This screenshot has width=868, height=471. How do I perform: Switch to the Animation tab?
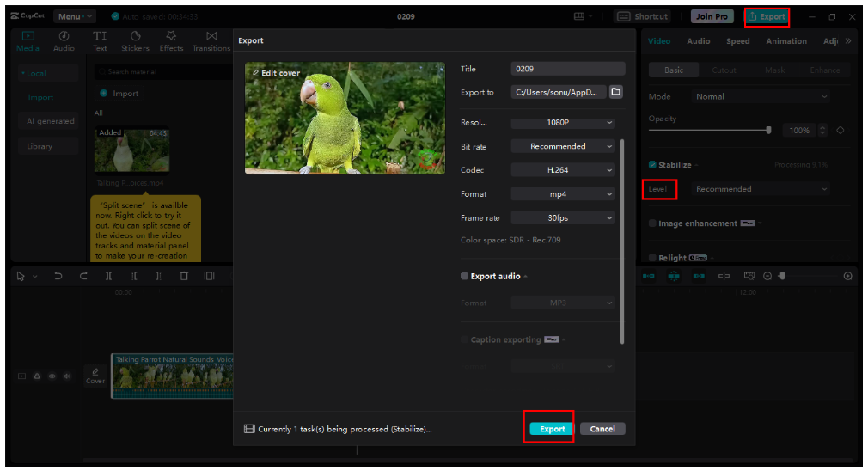click(x=786, y=41)
